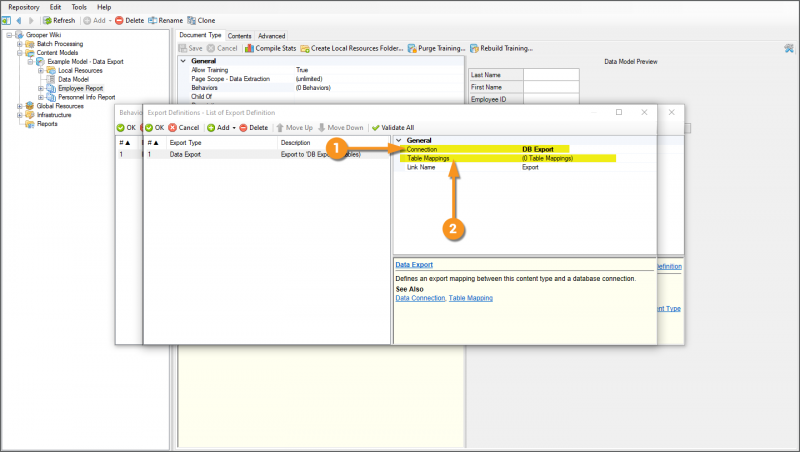The height and width of the screenshot is (452, 800).
Task: Click Create Local Resources Folder button
Action: point(352,48)
